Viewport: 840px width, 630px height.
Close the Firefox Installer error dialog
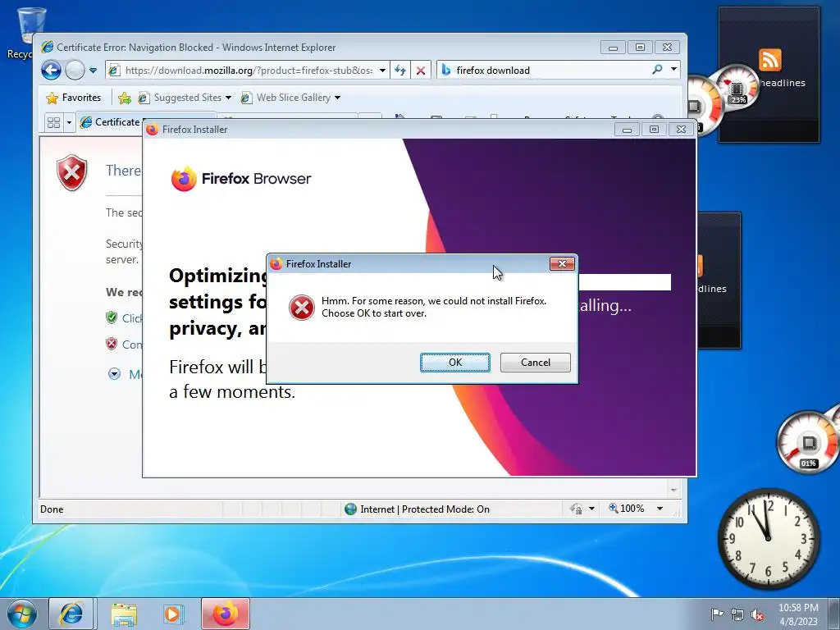pos(562,263)
